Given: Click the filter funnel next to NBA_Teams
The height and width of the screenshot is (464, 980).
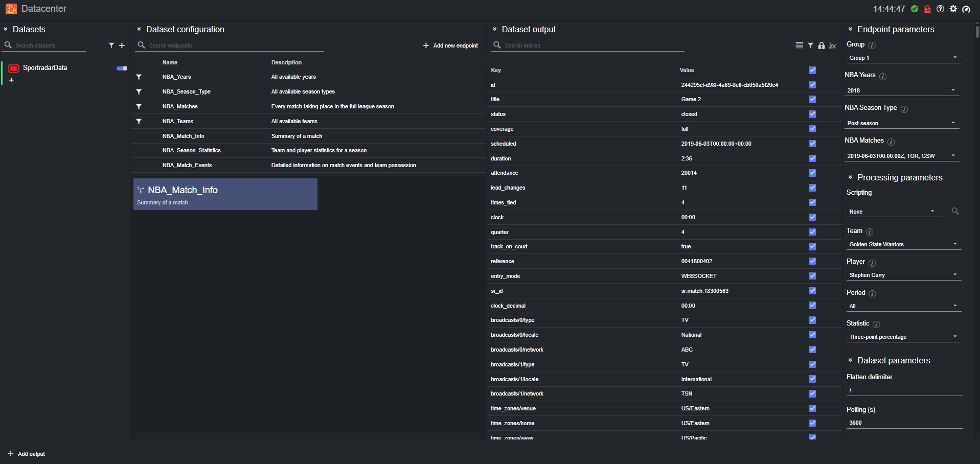Looking at the screenshot, I should 139,121.
